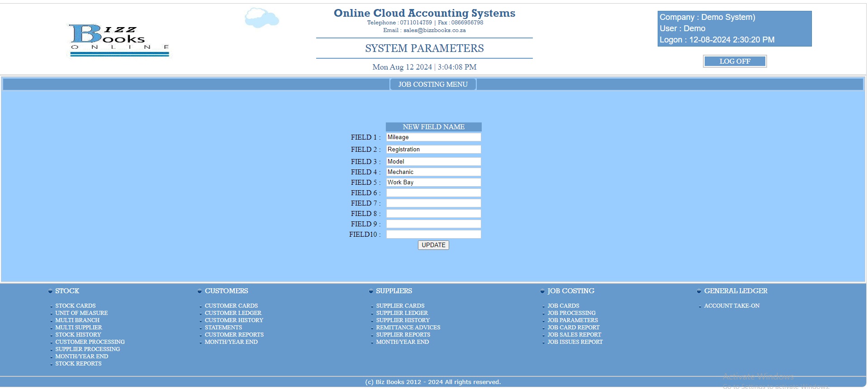Click the bullet icon beside SUPPLIERS heading

point(371,291)
